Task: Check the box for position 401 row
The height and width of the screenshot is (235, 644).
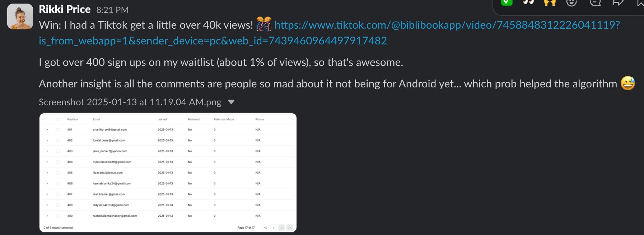Action: click(58, 130)
